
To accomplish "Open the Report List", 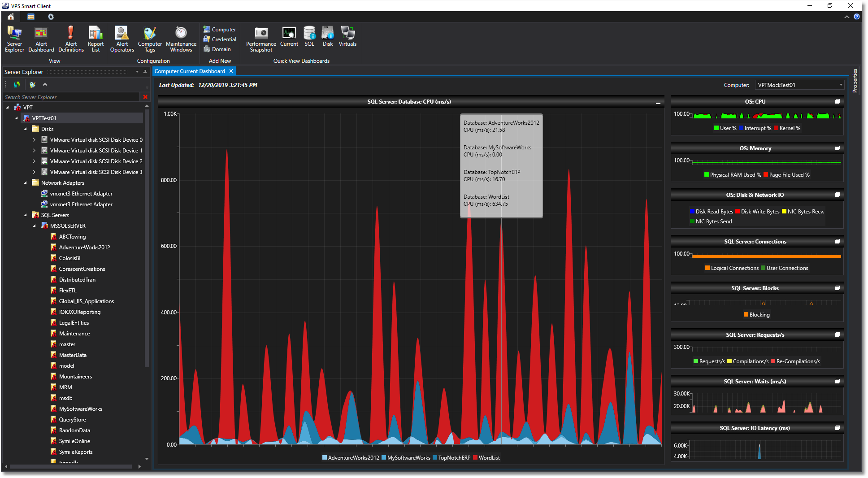I will (95, 39).
